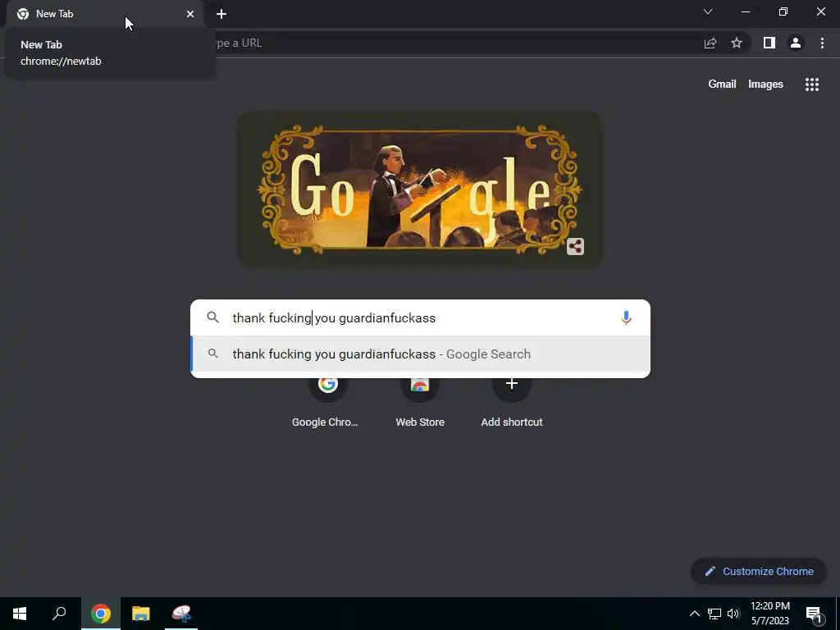
Task: Click the share this page icon
Action: pyautogui.click(x=710, y=43)
